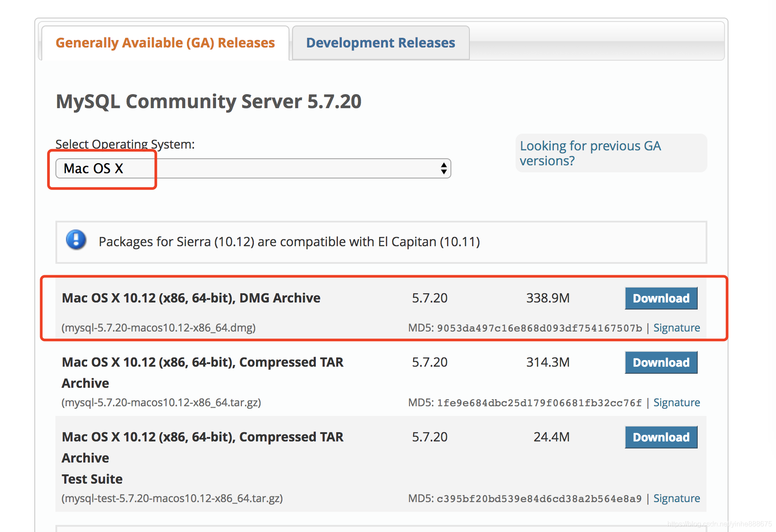Image resolution: width=776 pixels, height=532 pixels.
Task: Click filename mysql-5.7.20-macos10.12-x86_64.tar.gz
Action: click(161, 402)
